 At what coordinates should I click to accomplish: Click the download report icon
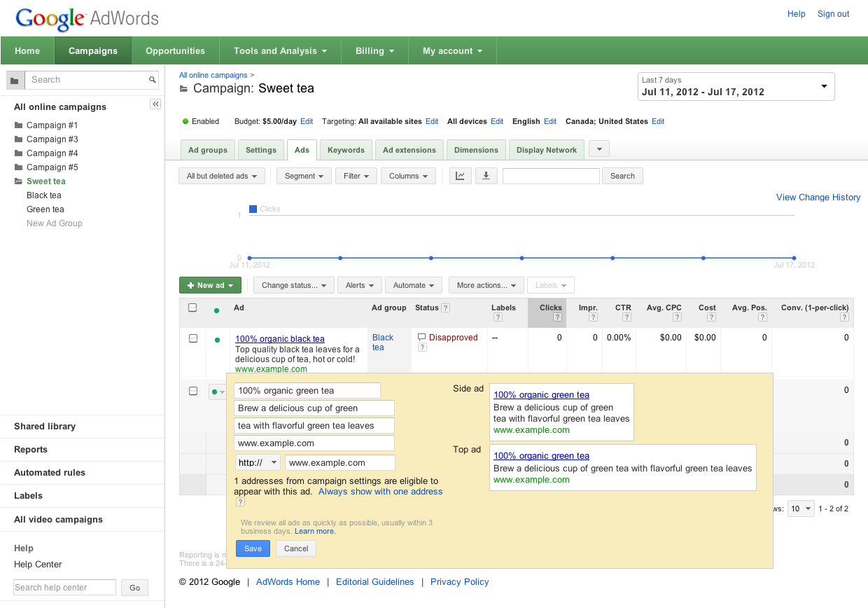[486, 176]
